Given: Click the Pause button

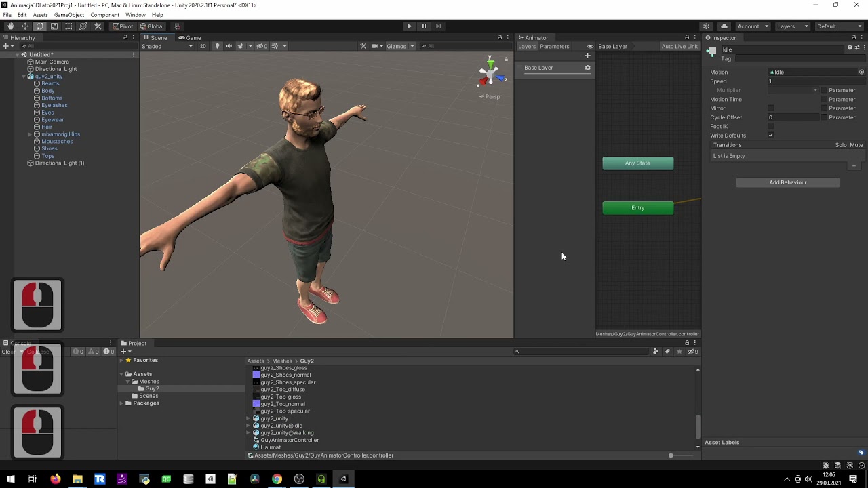Looking at the screenshot, I should click(424, 26).
